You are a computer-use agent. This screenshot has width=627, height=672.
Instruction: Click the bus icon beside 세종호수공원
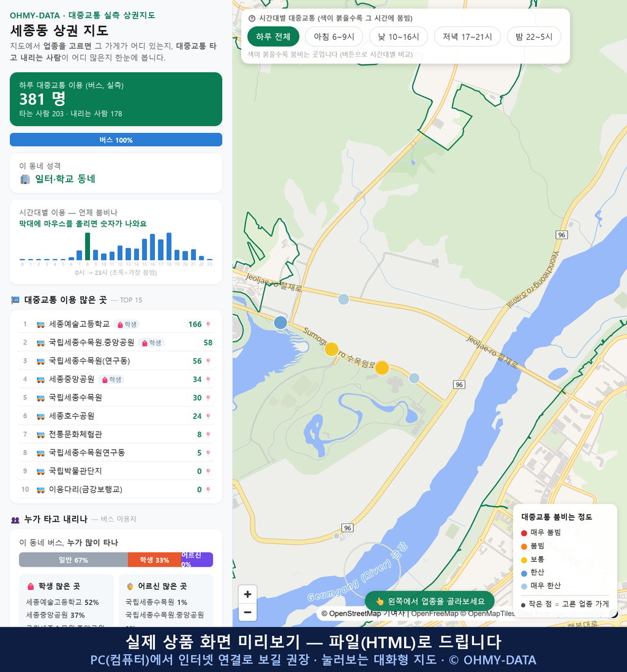pyautogui.click(x=41, y=416)
